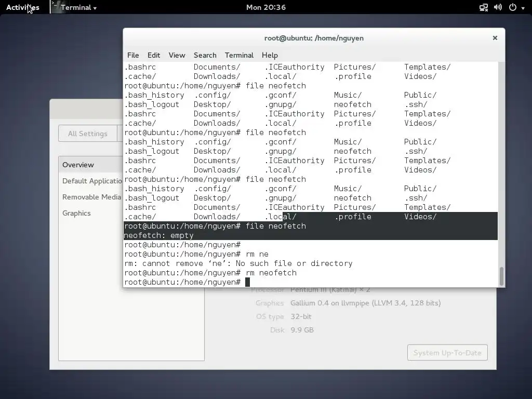Viewport: 532px width, 399px height.
Task: Click All Settings button in Settings window
Action: pyautogui.click(x=87, y=134)
